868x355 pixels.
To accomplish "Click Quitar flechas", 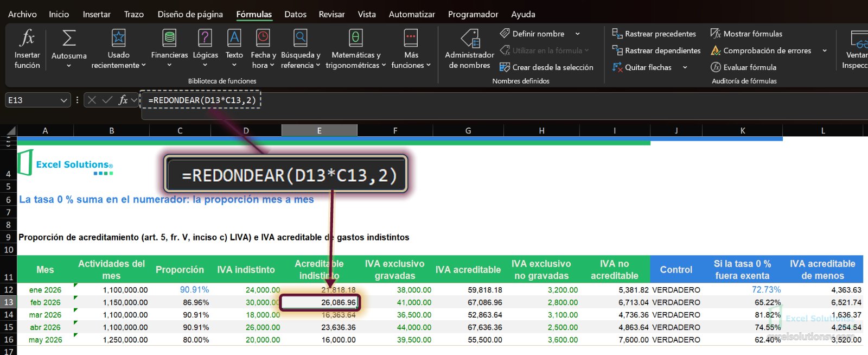I will click(x=642, y=67).
